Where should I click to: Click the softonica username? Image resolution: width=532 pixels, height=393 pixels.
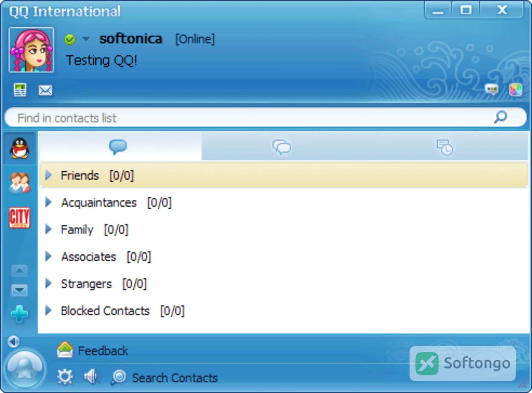pyautogui.click(x=131, y=39)
